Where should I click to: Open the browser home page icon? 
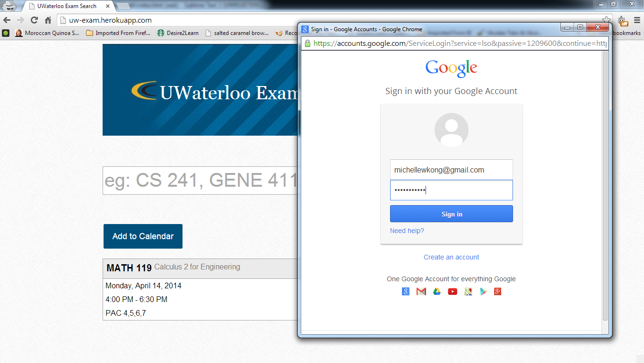pos(48,20)
